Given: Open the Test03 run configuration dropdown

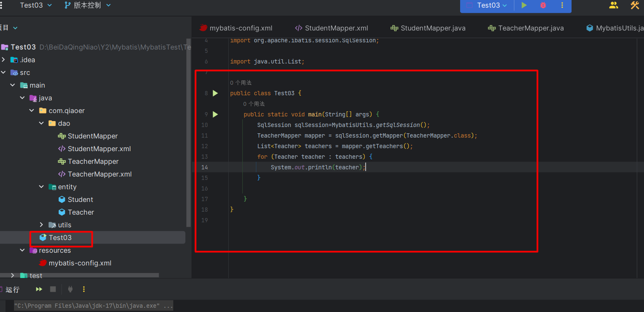Looking at the screenshot, I should 491,5.
